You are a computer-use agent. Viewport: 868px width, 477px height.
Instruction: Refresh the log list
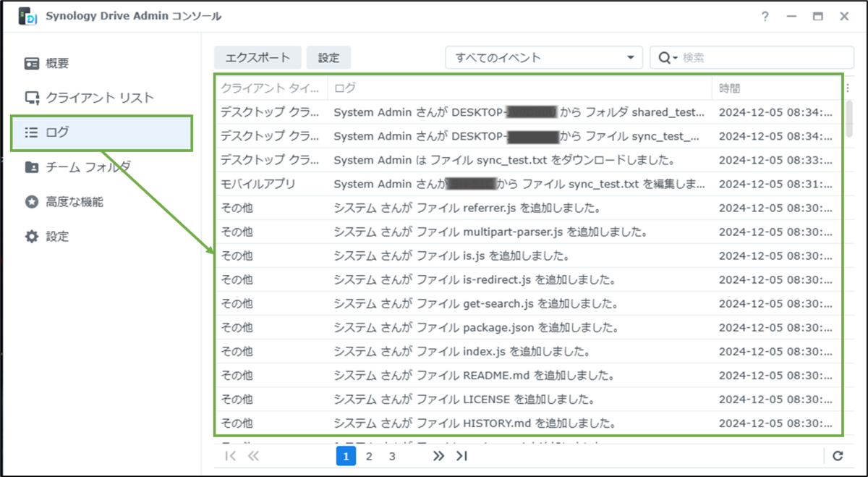838,456
